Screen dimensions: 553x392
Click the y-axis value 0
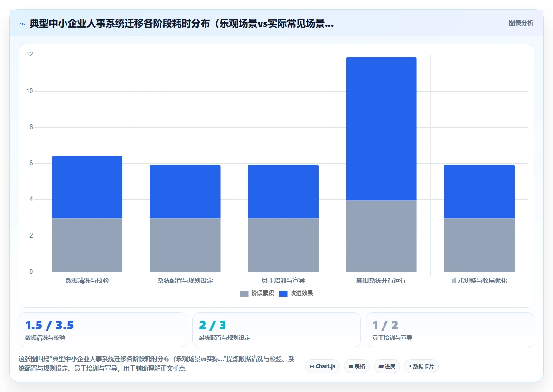click(31, 272)
